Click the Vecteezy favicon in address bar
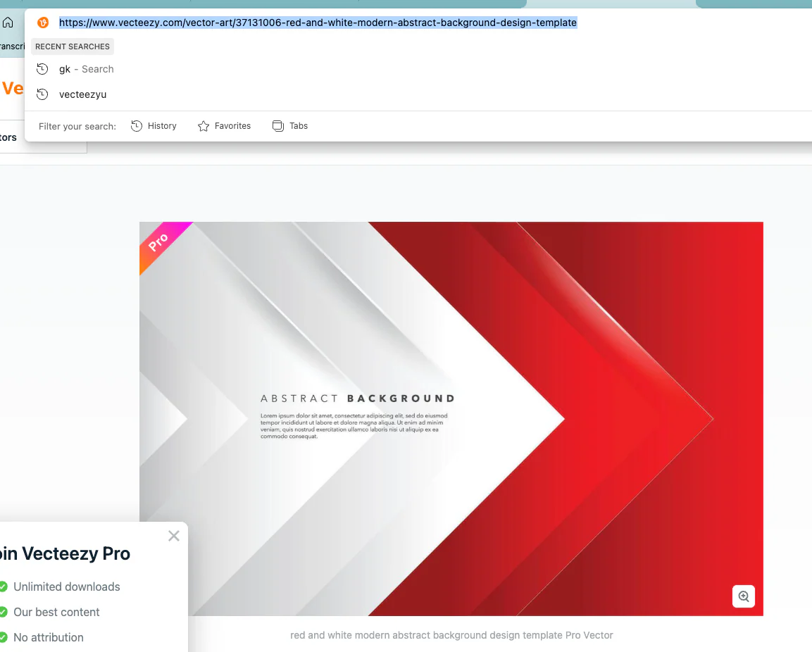 click(43, 23)
